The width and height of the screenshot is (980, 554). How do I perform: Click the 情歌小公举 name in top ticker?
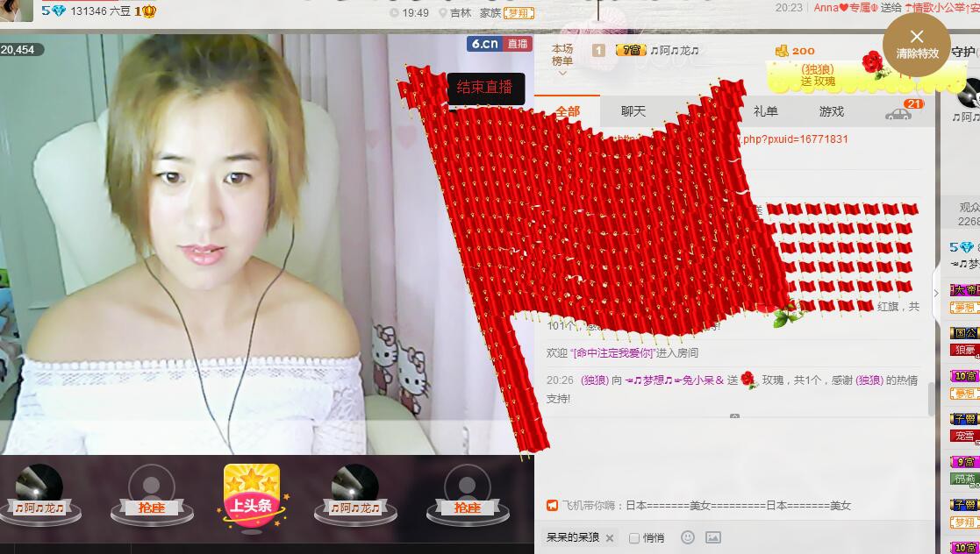click(938, 8)
